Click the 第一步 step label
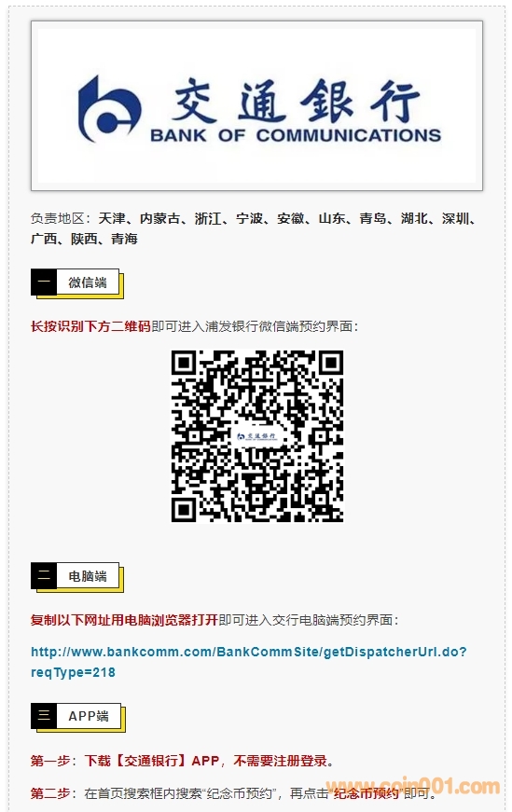This screenshot has width=512, height=812. point(50,761)
